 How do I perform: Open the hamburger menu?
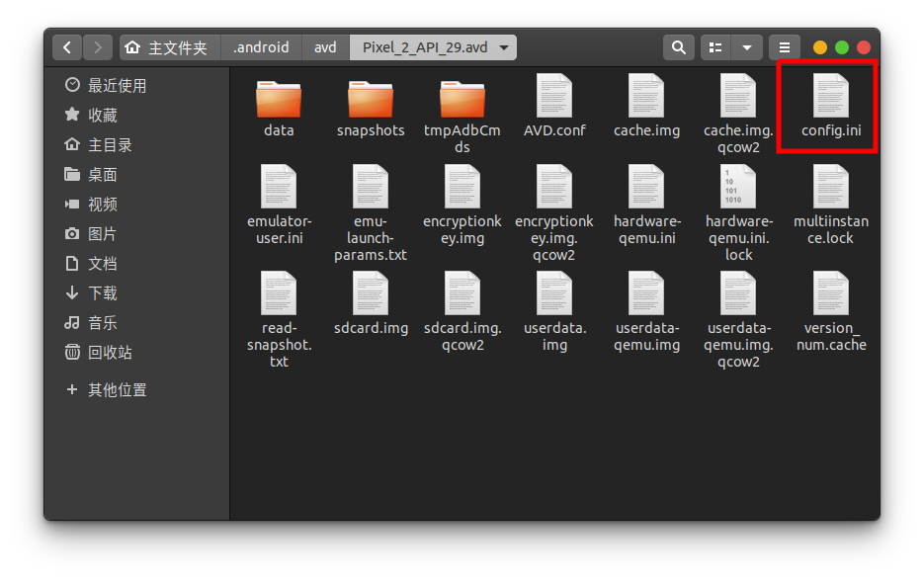tap(785, 46)
